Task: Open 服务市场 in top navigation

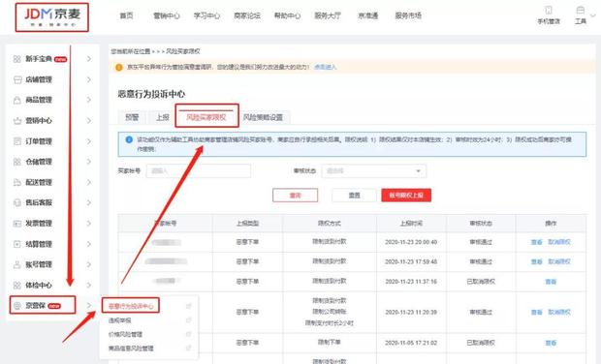Action: (x=408, y=15)
